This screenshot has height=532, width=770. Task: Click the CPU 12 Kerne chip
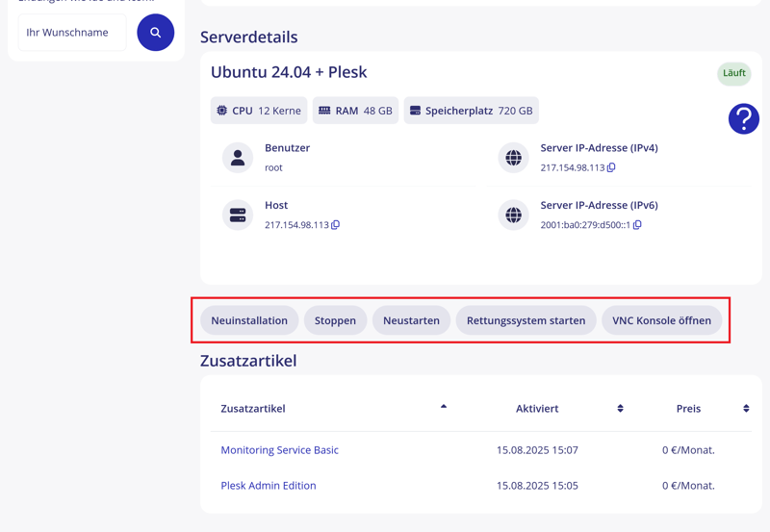coord(259,111)
